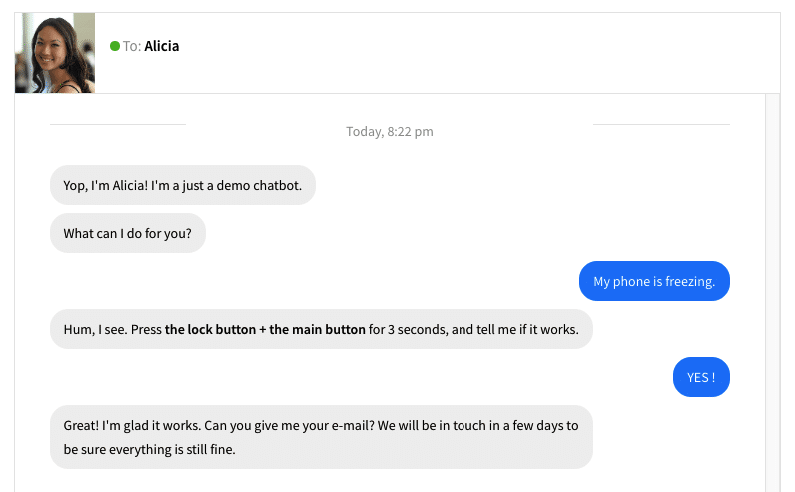Click the "be sure everything is still fine." line
This screenshot has width=795, height=492.
(x=149, y=449)
